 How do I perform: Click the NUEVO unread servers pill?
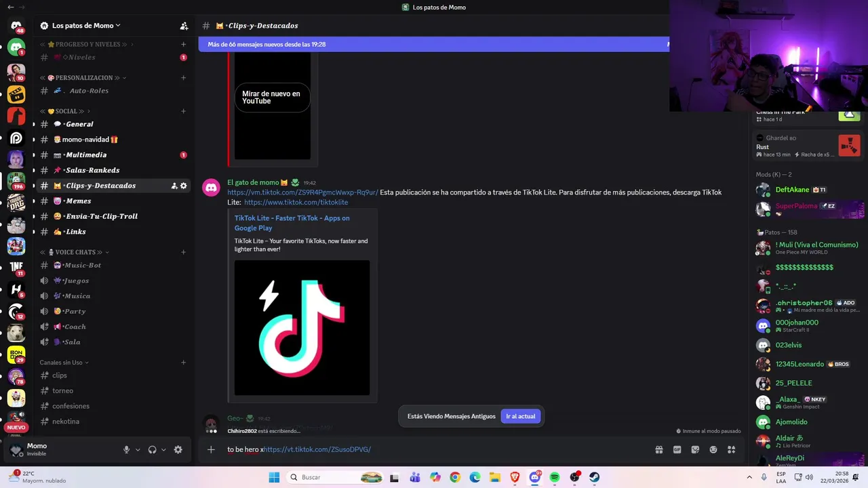point(16,428)
